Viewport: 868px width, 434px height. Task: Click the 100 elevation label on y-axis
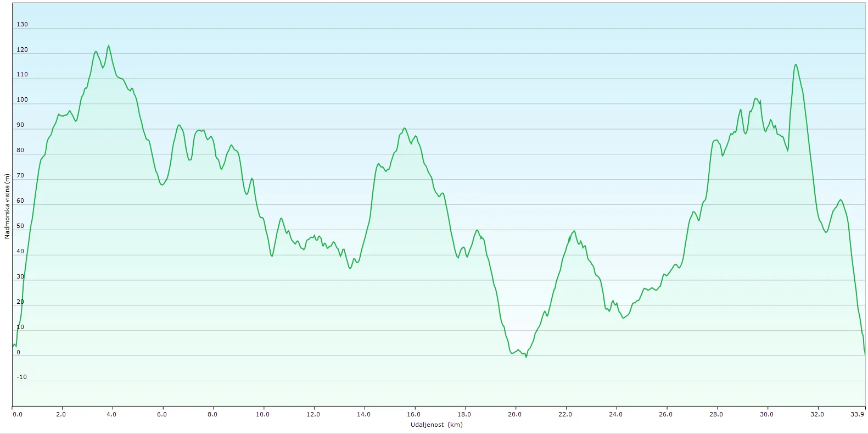pyautogui.click(x=22, y=99)
